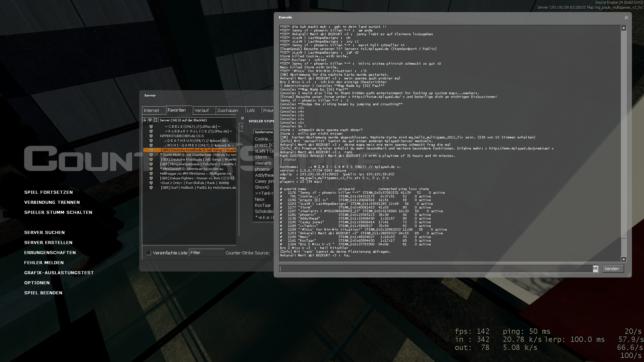This screenshot has height=362, width=644.
Task: Click shield icon of C B B L E server
Action: [151, 127]
